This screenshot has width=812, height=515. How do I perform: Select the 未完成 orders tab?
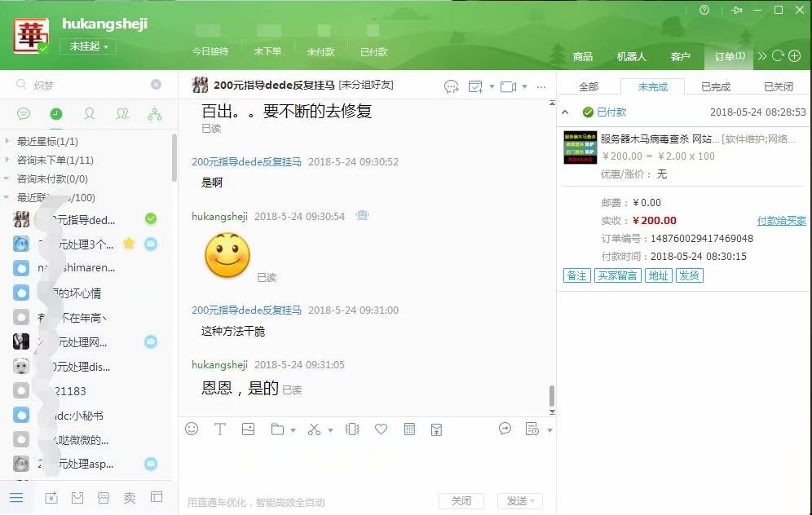[652, 86]
